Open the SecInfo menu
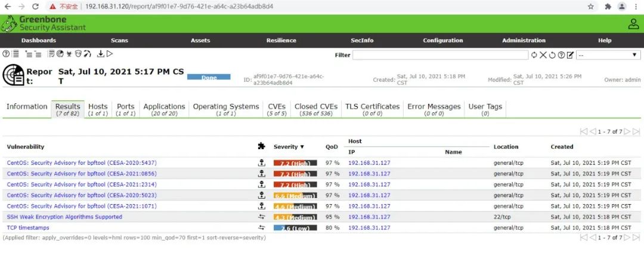Viewport: 644px width, 256px height. tap(363, 40)
